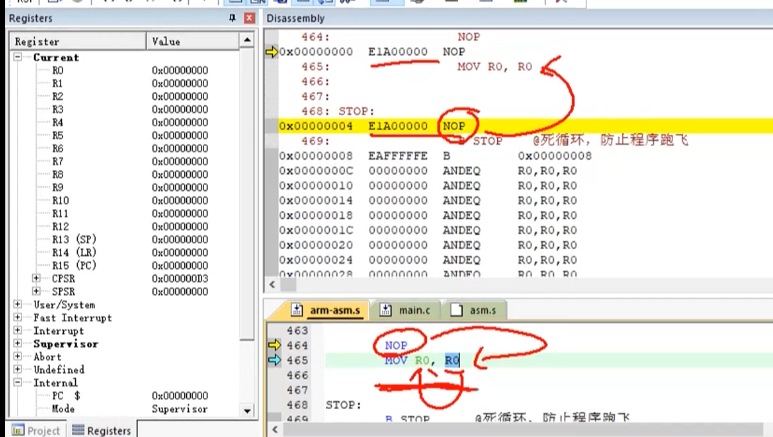Switch to the Registers bottom tab
This screenshot has height=437, width=773.
coord(102,430)
